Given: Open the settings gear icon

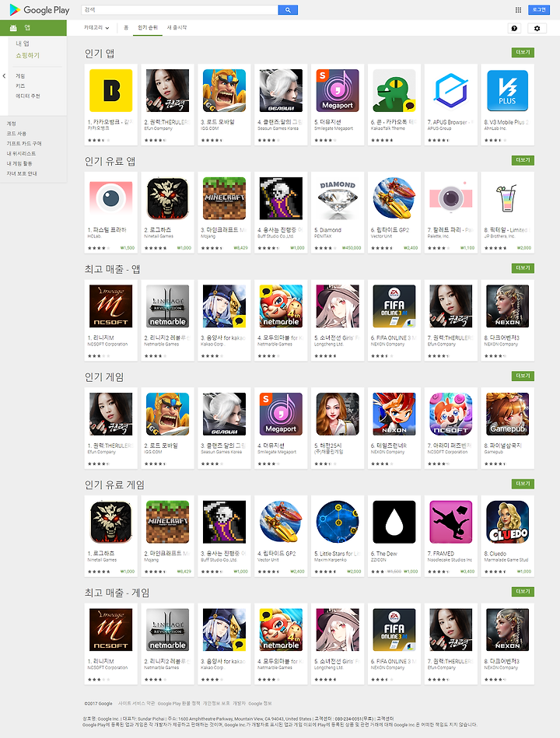Looking at the screenshot, I should coord(537,28).
